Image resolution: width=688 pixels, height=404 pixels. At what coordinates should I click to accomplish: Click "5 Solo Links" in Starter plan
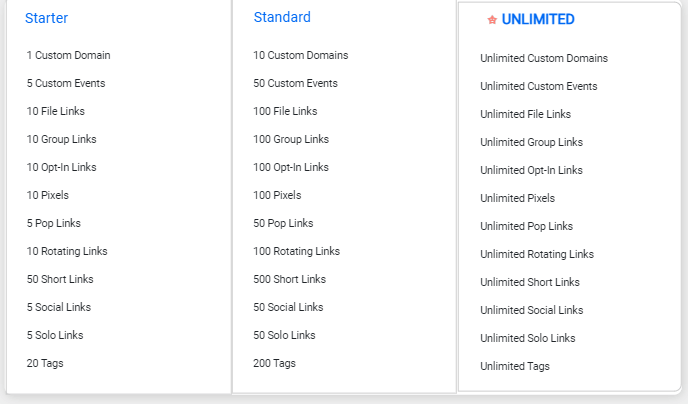pyautogui.click(x=55, y=335)
